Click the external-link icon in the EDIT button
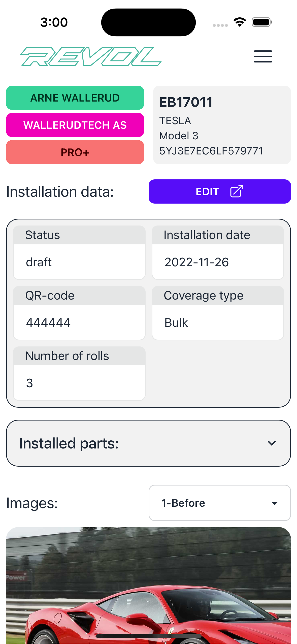Image resolution: width=297 pixels, height=644 pixels. [236, 191]
